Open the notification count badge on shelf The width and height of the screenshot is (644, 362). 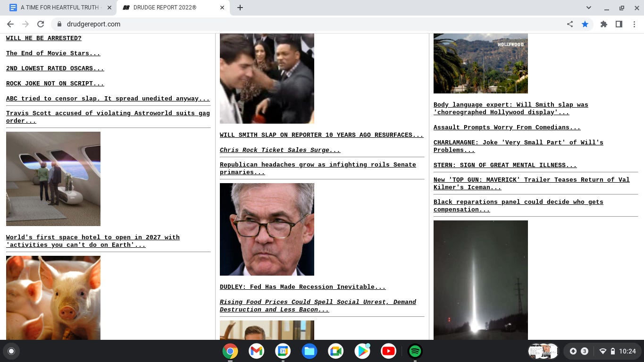[585, 351]
